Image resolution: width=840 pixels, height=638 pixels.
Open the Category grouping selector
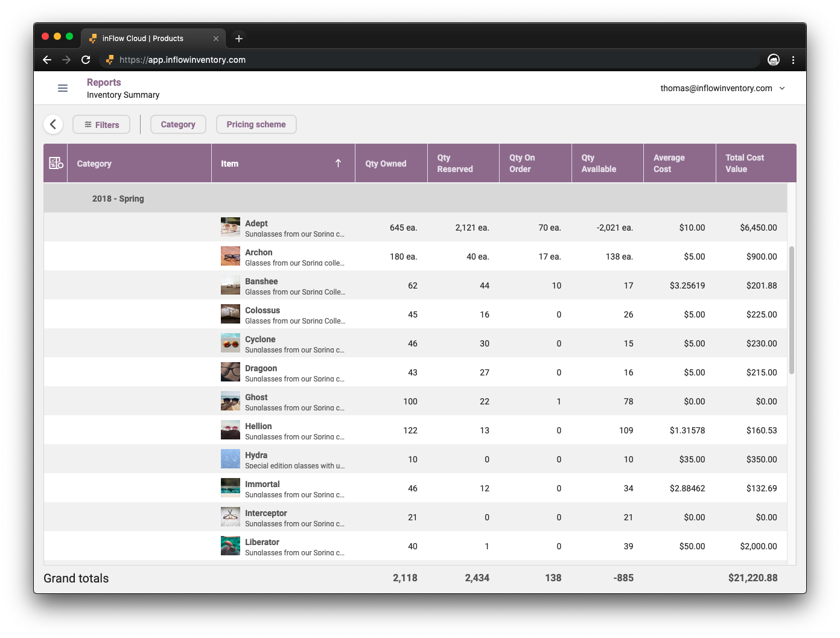click(178, 124)
